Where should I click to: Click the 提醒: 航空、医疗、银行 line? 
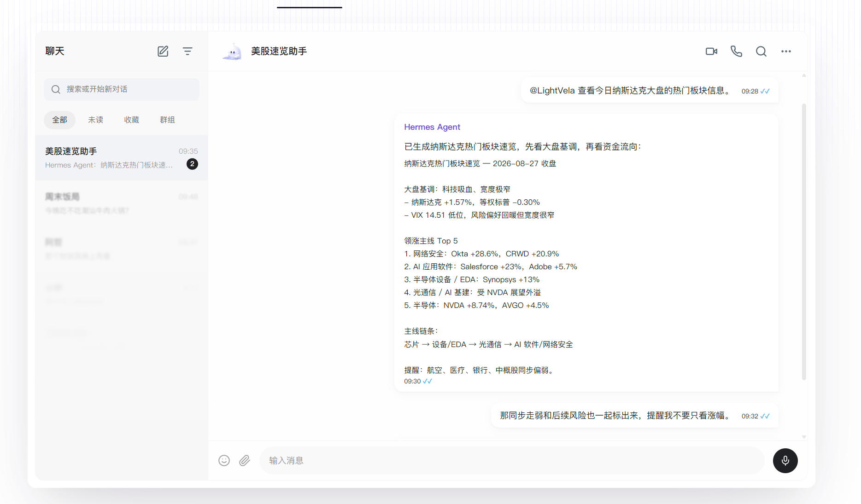(x=480, y=370)
